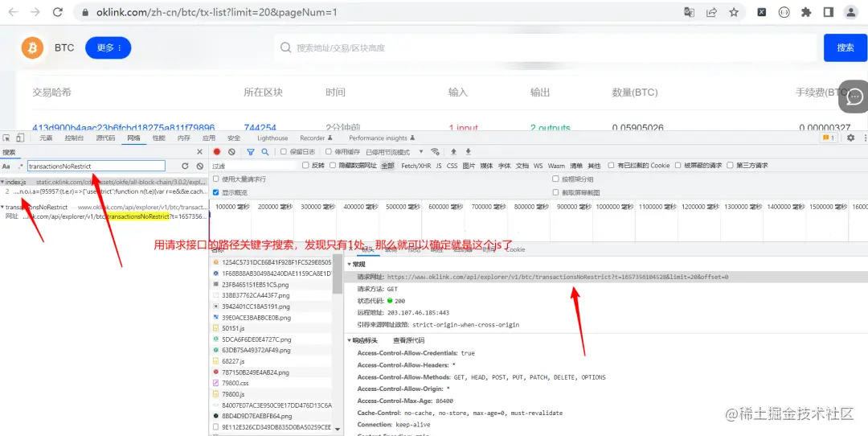Collapse the transactionsNoRestrict search result group
Viewport: 868px width, 436px height.
tap(2, 208)
